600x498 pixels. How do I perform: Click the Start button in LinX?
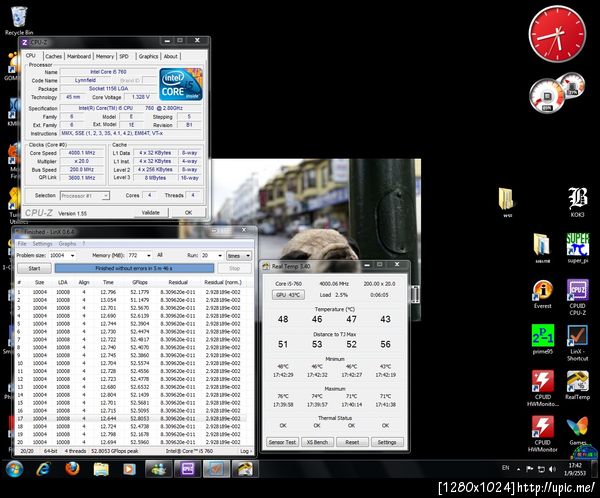tap(34, 268)
